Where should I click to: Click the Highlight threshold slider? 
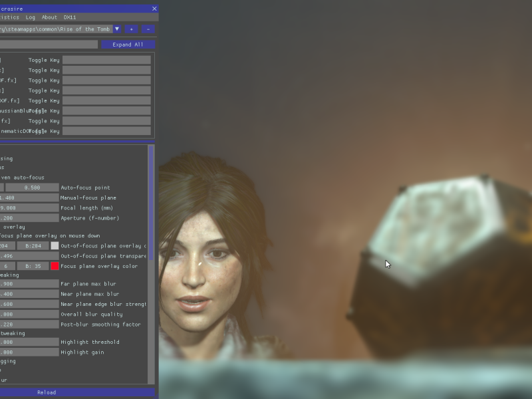click(29, 342)
